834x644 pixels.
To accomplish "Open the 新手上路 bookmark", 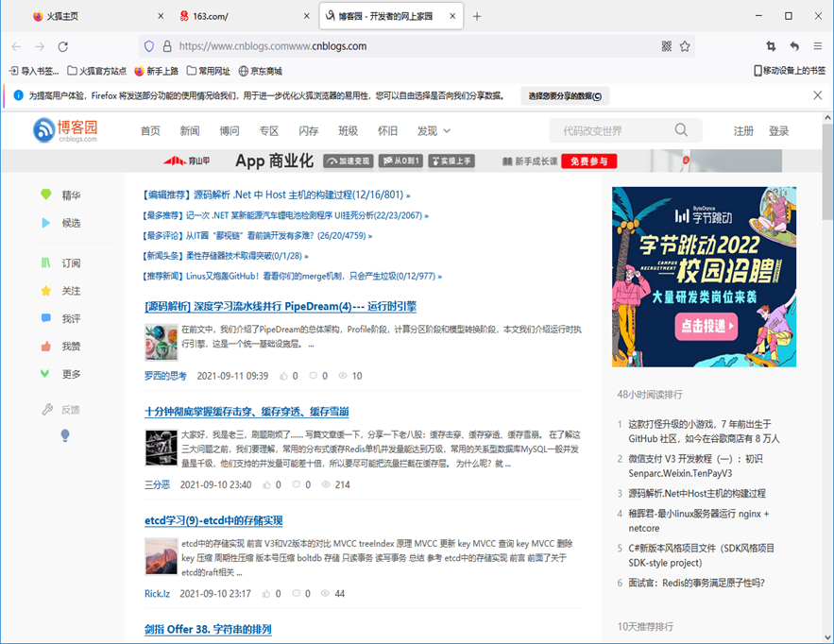I will [157, 71].
